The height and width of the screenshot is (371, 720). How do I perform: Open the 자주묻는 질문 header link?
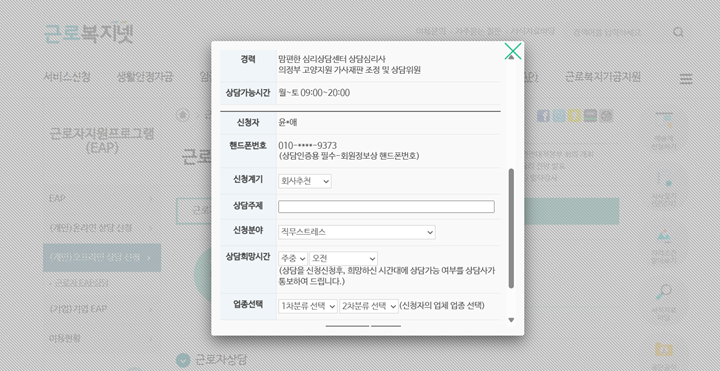(478, 31)
